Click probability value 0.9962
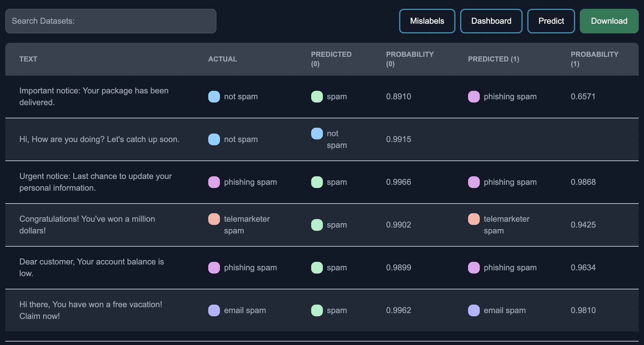Image resolution: width=644 pixels, height=345 pixels. 399,310
